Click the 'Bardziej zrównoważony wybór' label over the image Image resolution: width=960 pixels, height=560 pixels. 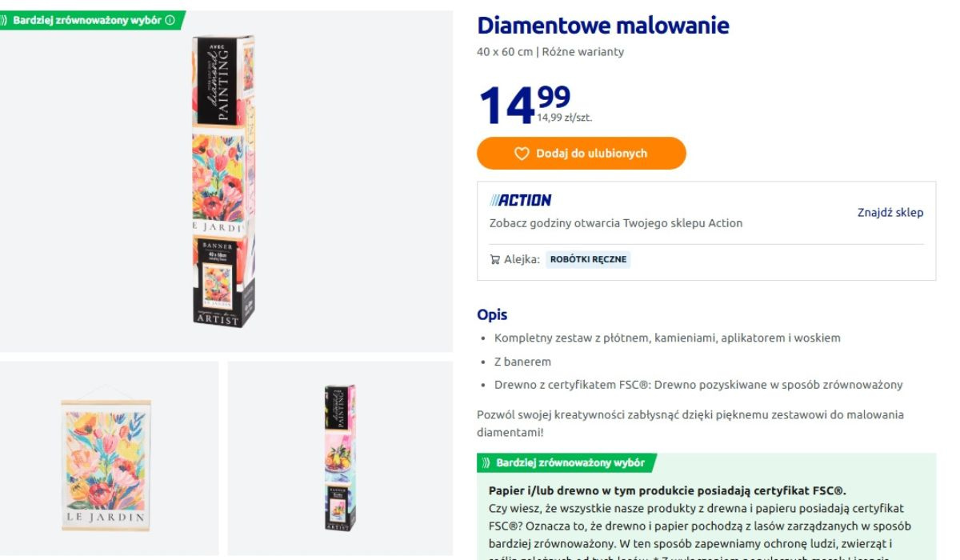coord(87,20)
